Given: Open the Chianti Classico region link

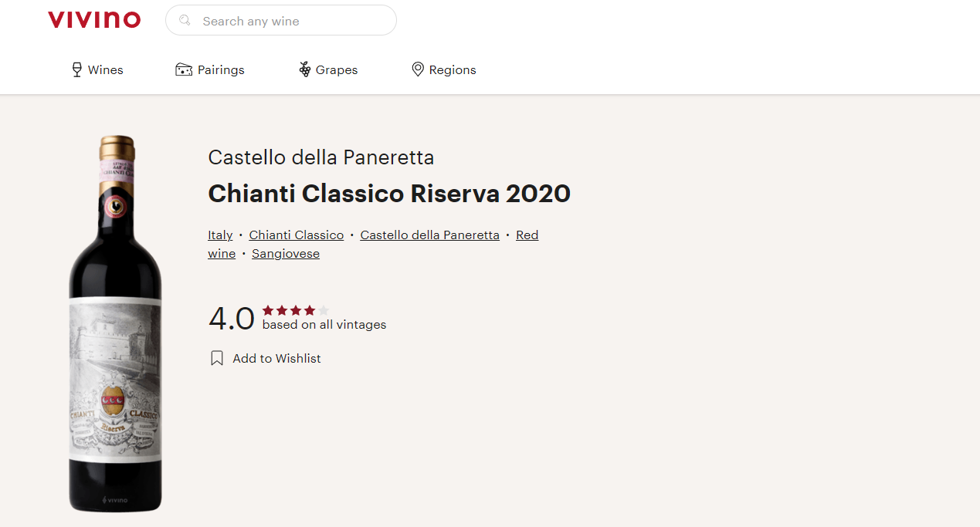Looking at the screenshot, I should point(297,235).
